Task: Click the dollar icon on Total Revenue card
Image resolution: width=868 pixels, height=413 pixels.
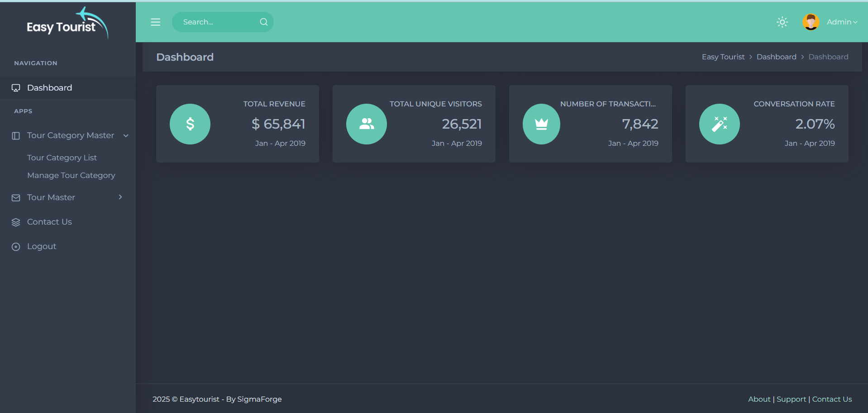Action: pos(190,124)
